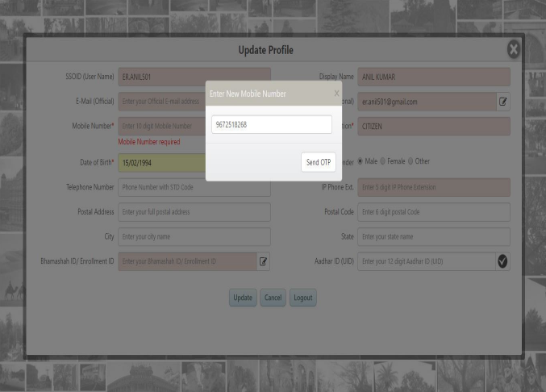Click the IP Phone Ext. field

click(433, 187)
